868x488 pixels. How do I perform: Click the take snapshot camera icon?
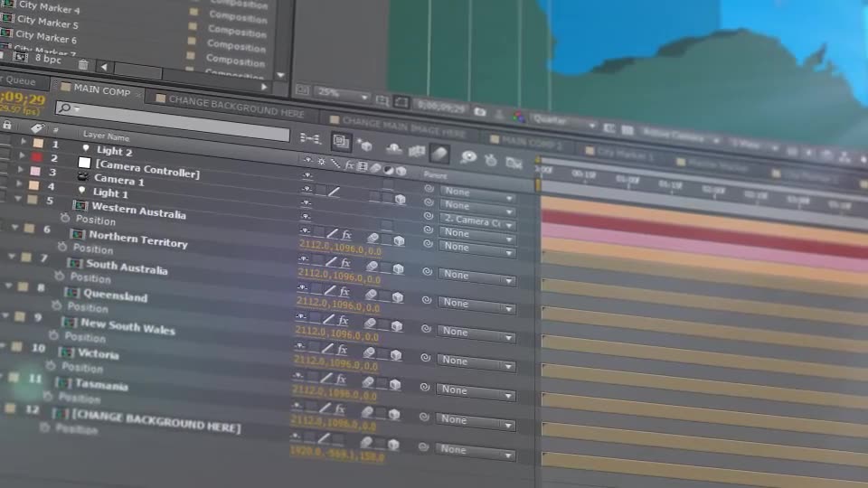pyautogui.click(x=479, y=112)
